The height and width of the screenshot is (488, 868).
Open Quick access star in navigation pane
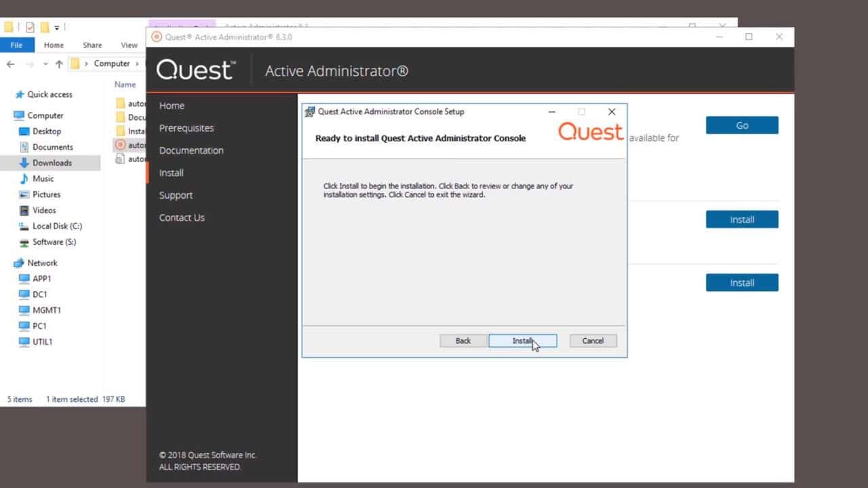20,95
